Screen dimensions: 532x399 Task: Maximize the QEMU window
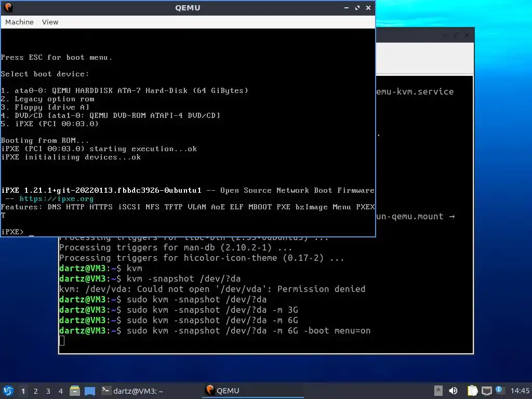click(357, 7)
